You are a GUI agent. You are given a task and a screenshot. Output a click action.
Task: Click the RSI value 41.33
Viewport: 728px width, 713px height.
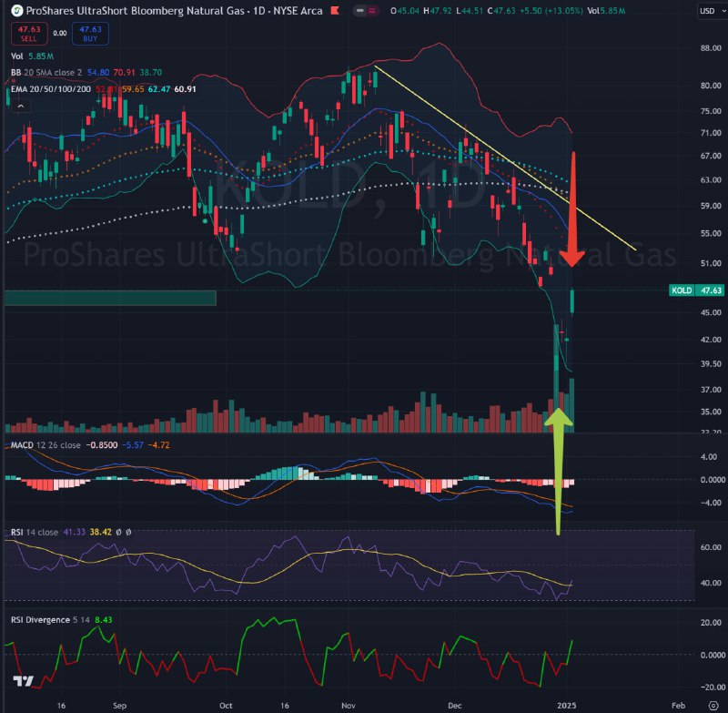(x=74, y=532)
